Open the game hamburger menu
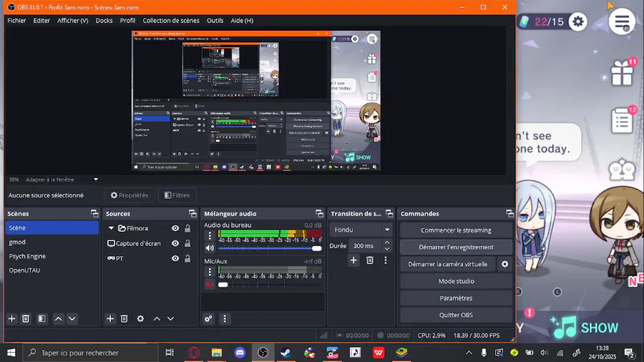This screenshot has width=644, height=362. tap(622, 21)
